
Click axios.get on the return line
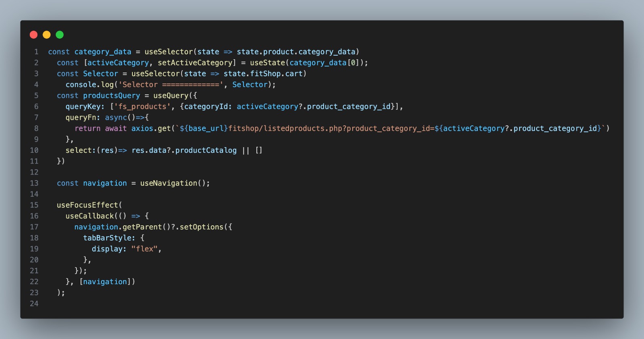151,129
